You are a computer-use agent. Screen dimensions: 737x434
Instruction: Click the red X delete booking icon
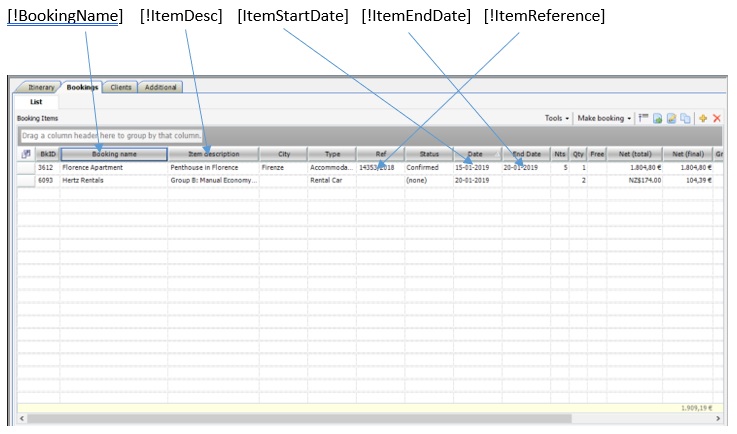[717, 118]
